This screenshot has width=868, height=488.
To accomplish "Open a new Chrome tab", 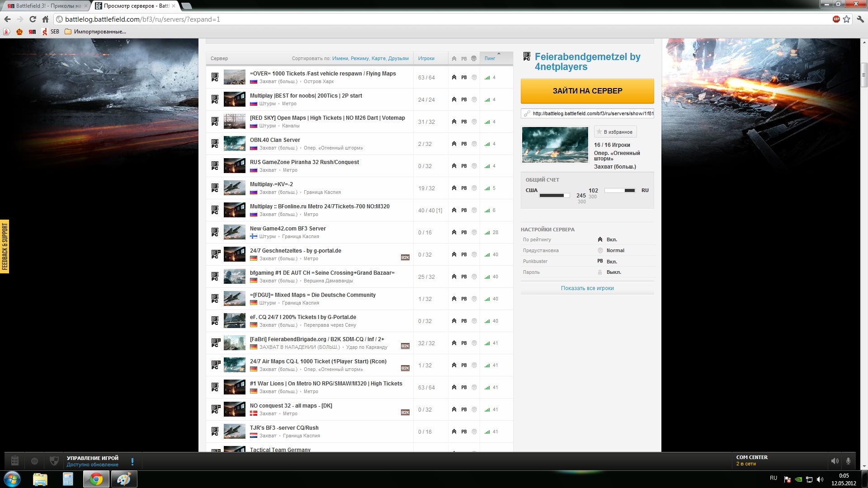I will pyautogui.click(x=187, y=6).
